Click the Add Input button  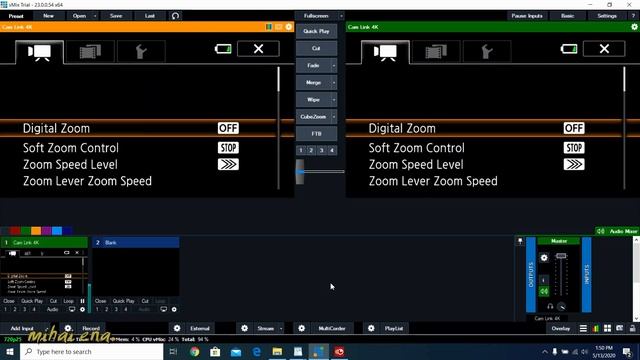click(x=22, y=328)
